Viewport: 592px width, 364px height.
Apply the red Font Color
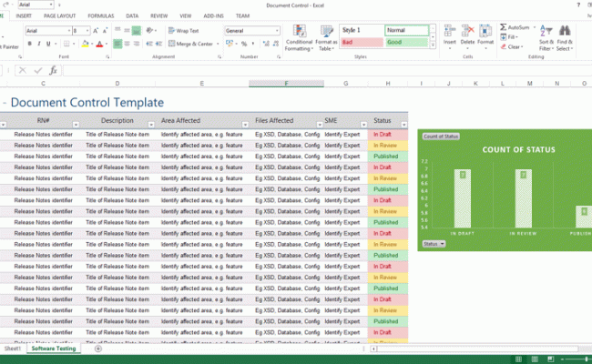click(x=99, y=44)
